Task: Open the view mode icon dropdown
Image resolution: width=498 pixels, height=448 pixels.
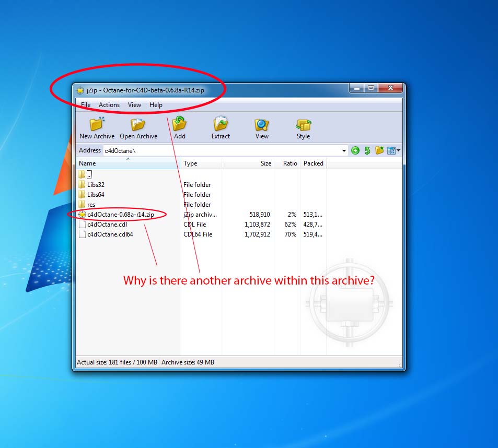Action: point(393,150)
